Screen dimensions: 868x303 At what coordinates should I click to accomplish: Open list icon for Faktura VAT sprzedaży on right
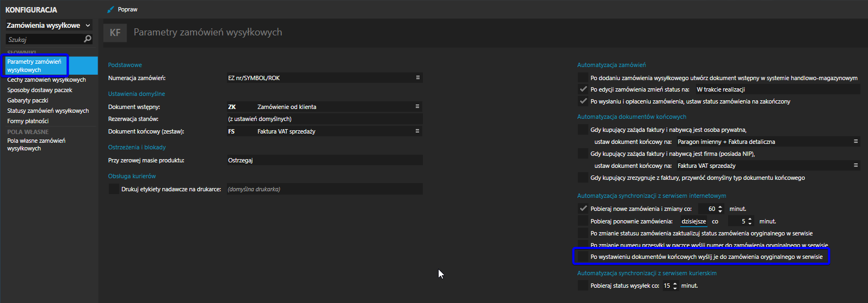[855, 166]
